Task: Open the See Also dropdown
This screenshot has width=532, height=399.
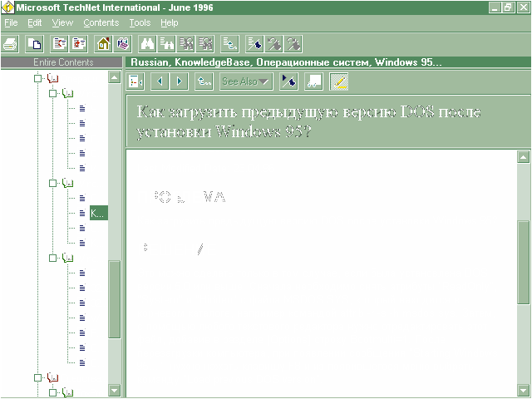Action: (246, 81)
